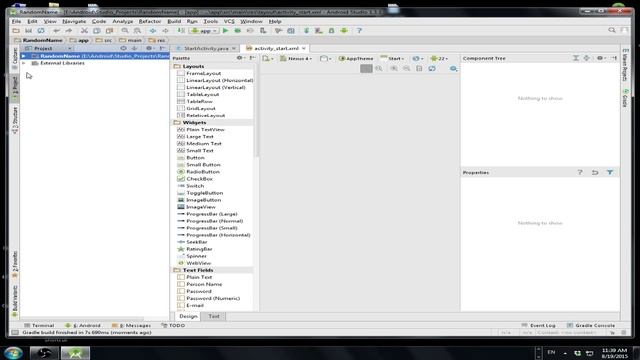Click the designer zoom in icon
The width and height of the screenshot is (640, 360).
pyautogui.click(x=394, y=69)
